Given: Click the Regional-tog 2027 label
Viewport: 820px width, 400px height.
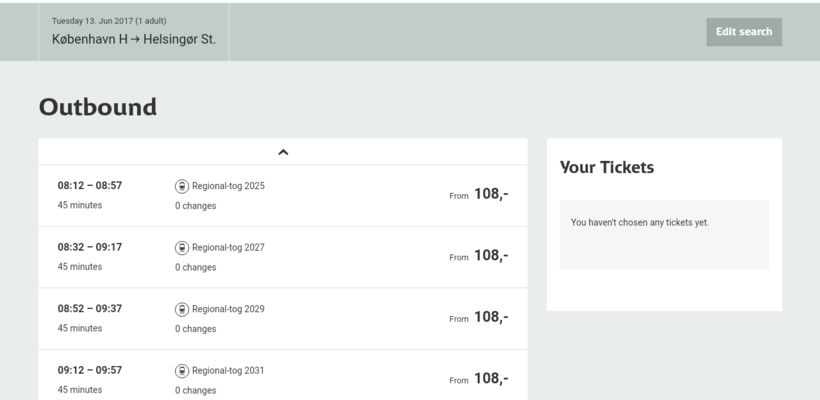Looking at the screenshot, I should 228,248.
